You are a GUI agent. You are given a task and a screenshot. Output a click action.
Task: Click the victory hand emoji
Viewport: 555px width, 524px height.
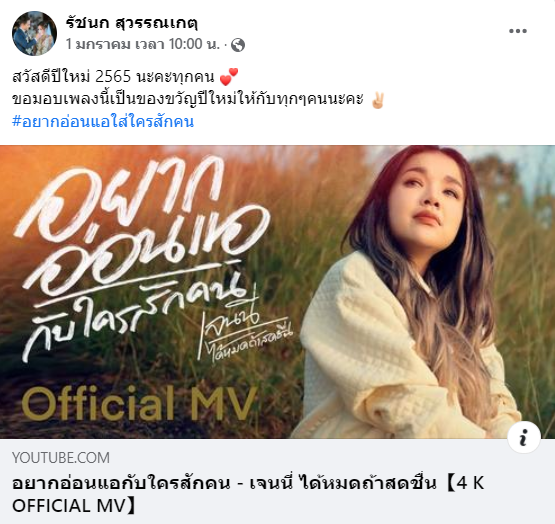point(377,100)
